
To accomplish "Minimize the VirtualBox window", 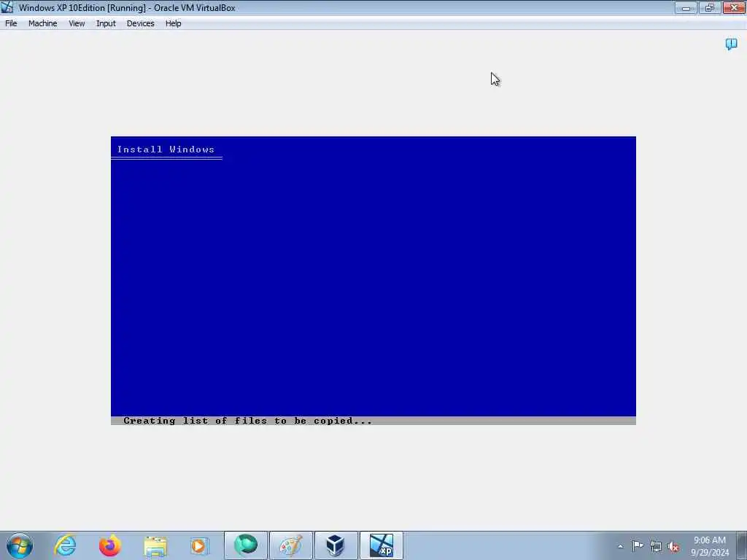I will coord(686,7).
